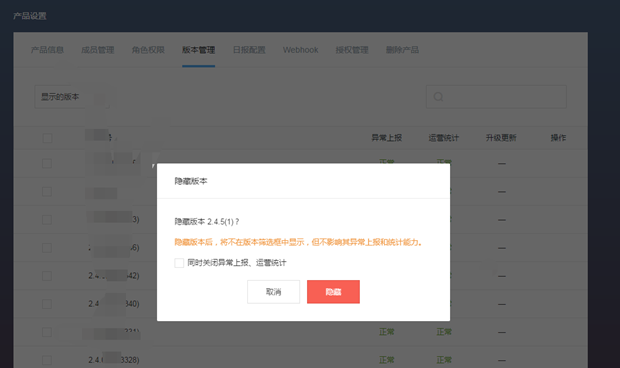The width and height of the screenshot is (620, 368).
Task: Click the 操作 column header
Action: (x=558, y=138)
